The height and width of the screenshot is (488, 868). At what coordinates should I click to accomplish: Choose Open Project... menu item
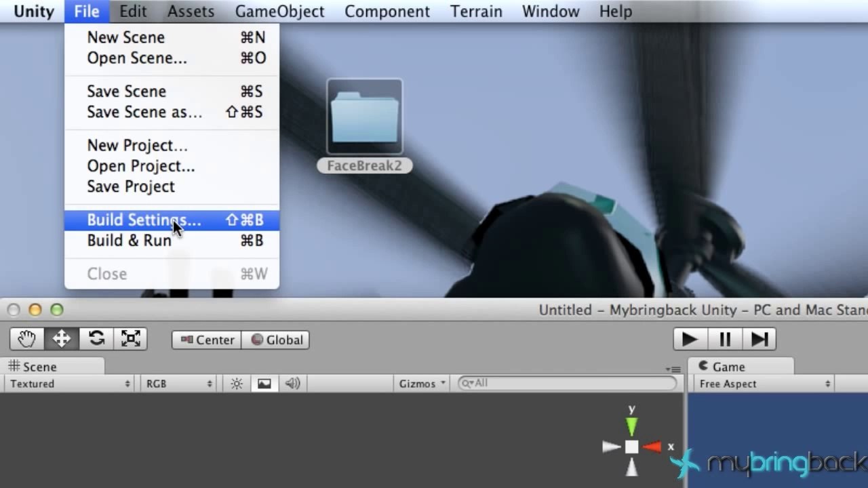pyautogui.click(x=172, y=166)
